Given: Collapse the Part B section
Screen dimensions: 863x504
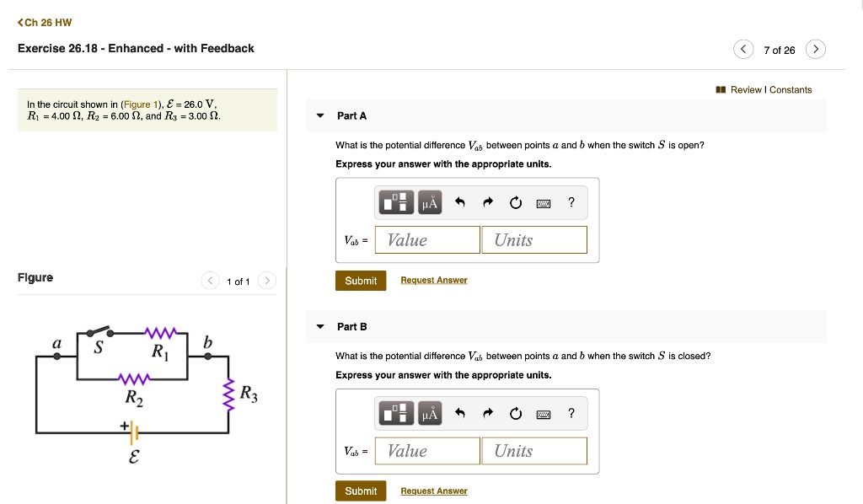Looking at the screenshot, I should [x=319, y=326].
